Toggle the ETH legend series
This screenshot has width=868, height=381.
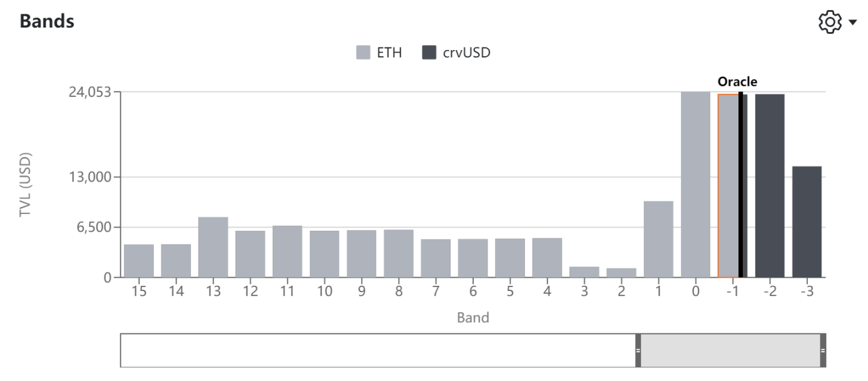pyautogui.click(x=379, y=53)
